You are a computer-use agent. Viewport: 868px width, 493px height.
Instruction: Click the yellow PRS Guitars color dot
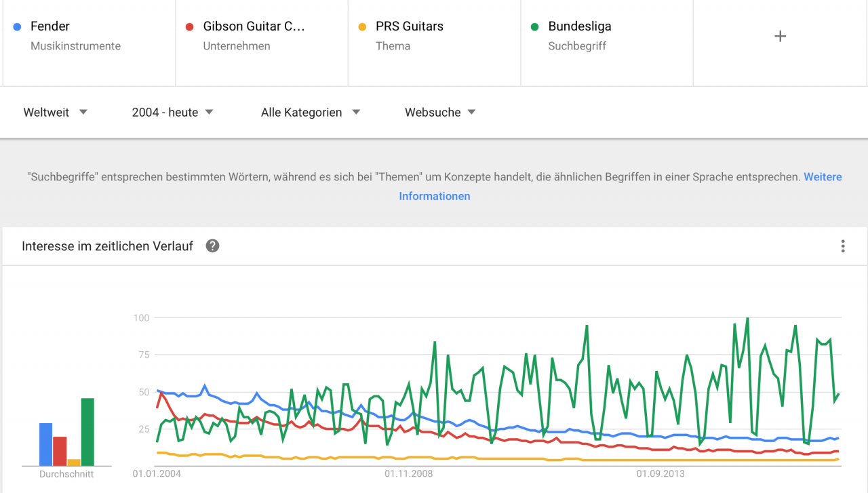pyautogui.click(x=362, y=27)
